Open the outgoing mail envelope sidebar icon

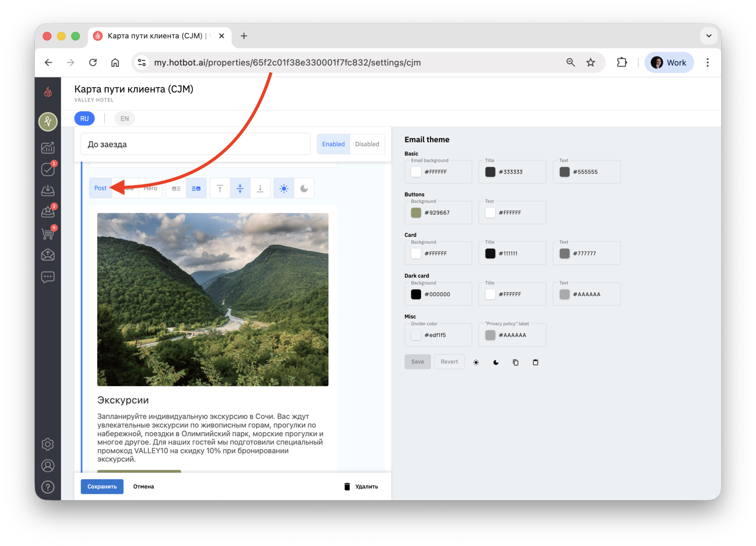[x=48, y=255]
